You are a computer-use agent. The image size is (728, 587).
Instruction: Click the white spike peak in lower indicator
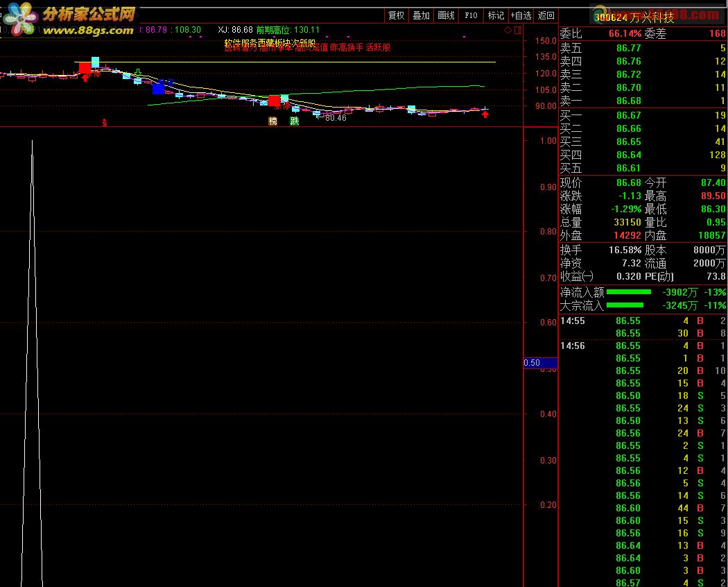pos(32,142)
